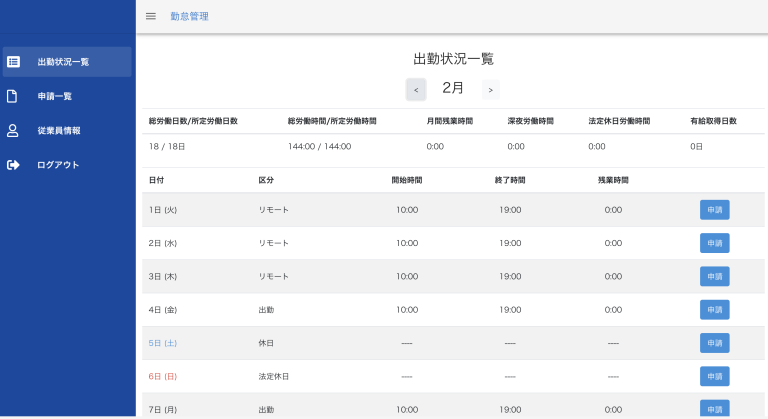The height and width of the screenshot is (419, 768).
Task: Advance to next month with right chevron
Action: (490, 90)
